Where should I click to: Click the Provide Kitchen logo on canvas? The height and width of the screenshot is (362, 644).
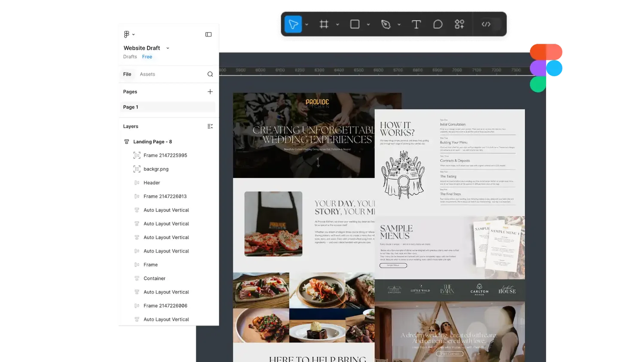coord(317,103)
